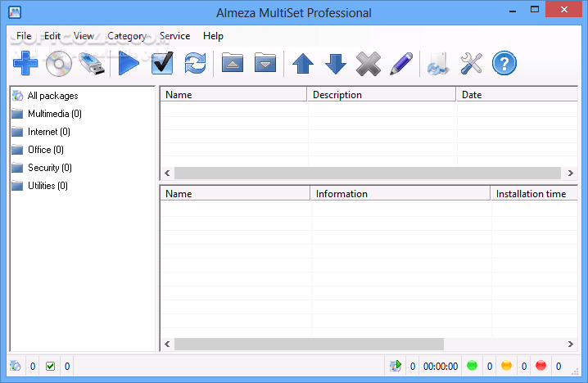Click the yellow status indicator
Screen dimensions: 588x383
[506, 365]
